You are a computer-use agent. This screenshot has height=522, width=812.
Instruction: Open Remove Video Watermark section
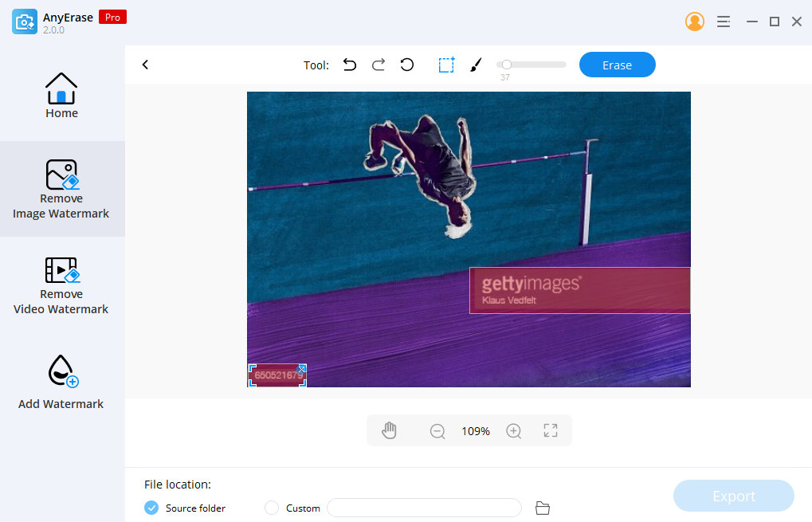click(61, 286)
